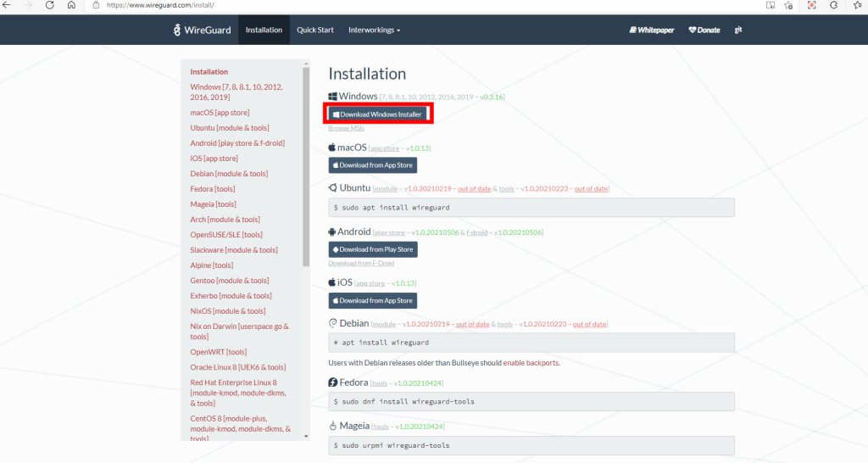Click Installation header in sidebar

209,71
